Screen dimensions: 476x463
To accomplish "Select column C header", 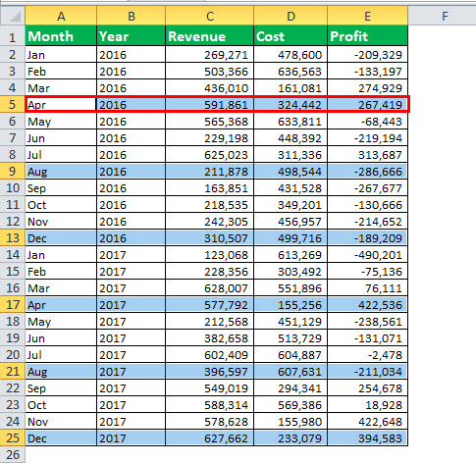I will 210,16.
